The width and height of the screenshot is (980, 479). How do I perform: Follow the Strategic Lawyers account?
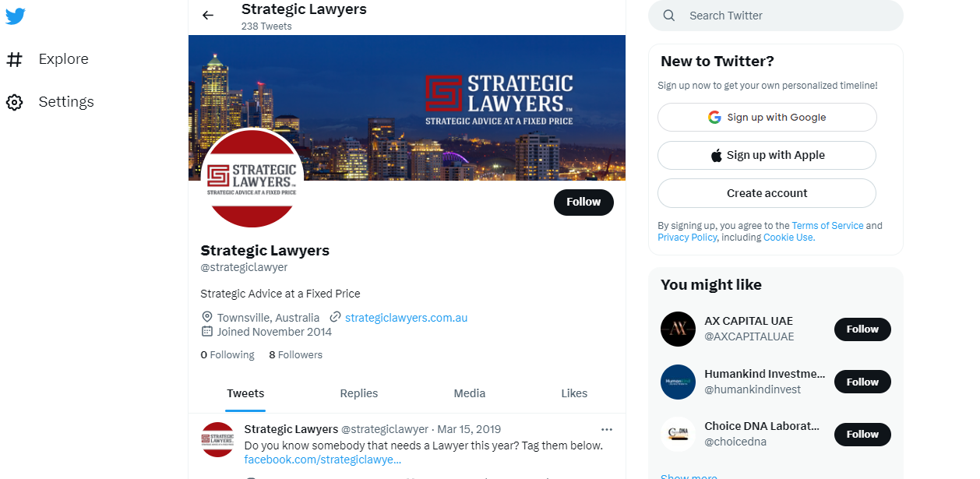click(x=583, y=203)
